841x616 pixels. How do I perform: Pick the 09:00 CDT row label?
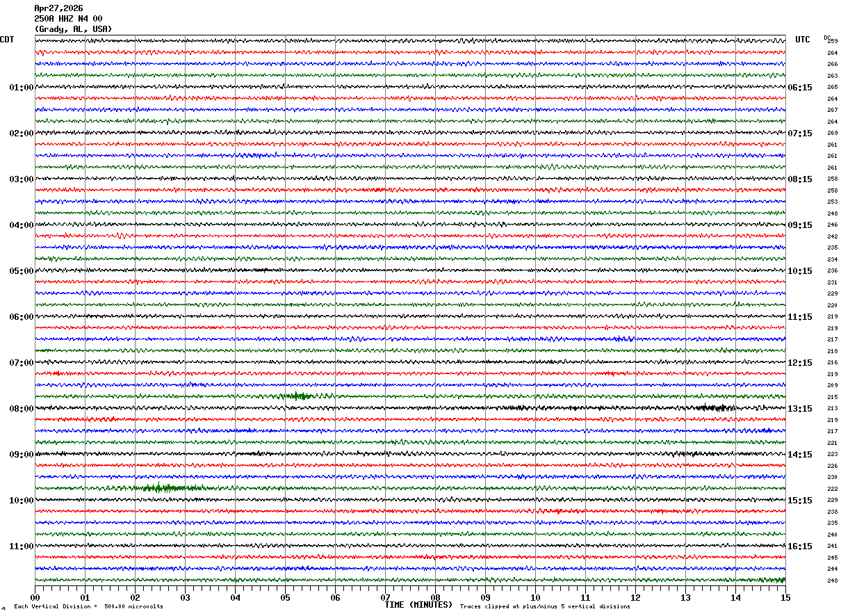coord(22,455)
